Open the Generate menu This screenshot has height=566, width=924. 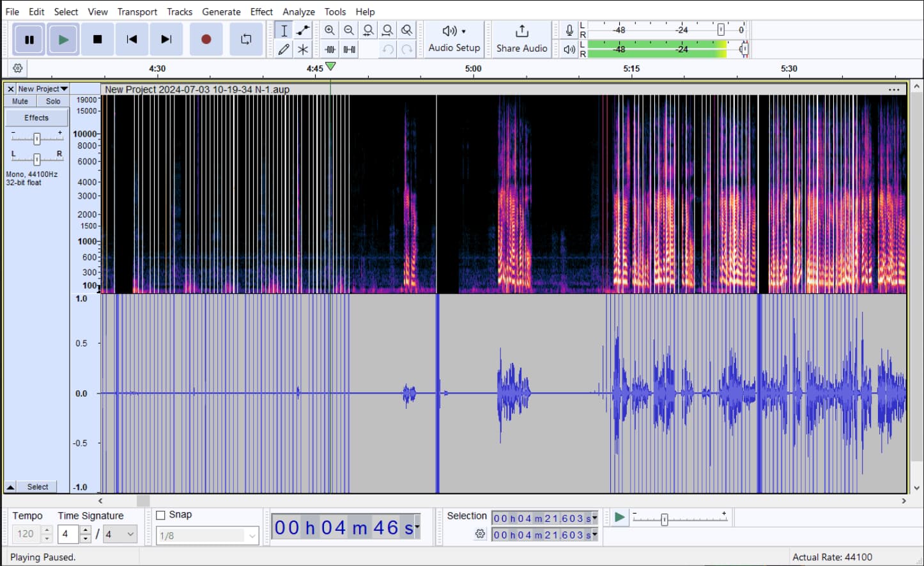coord(221,11)
